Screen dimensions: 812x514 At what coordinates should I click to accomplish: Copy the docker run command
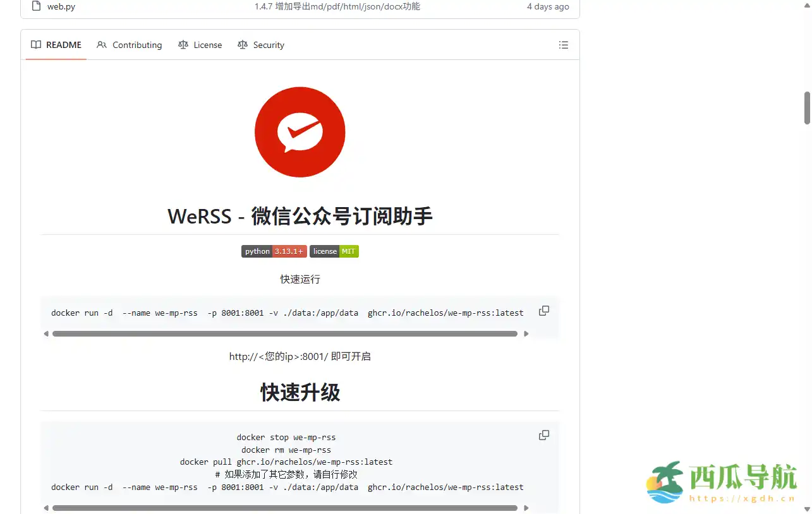coord(543,311)
